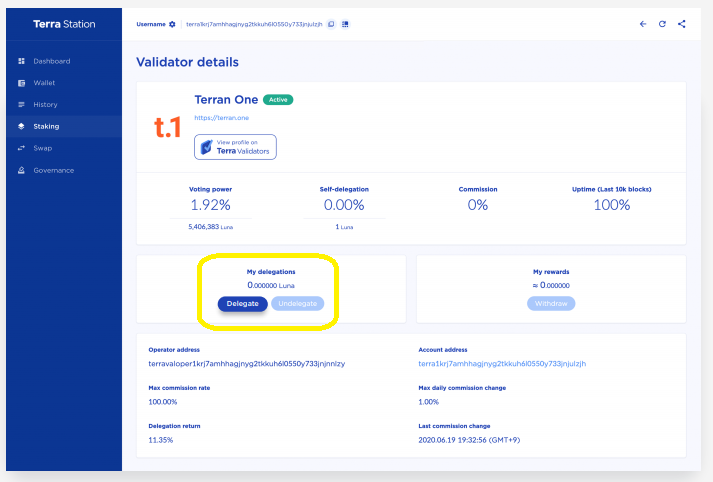The height and width of the screenshot is (482, 713).
Task: Go back with the arrow icon
Action: pyautogui.click(x=643, y=24)
